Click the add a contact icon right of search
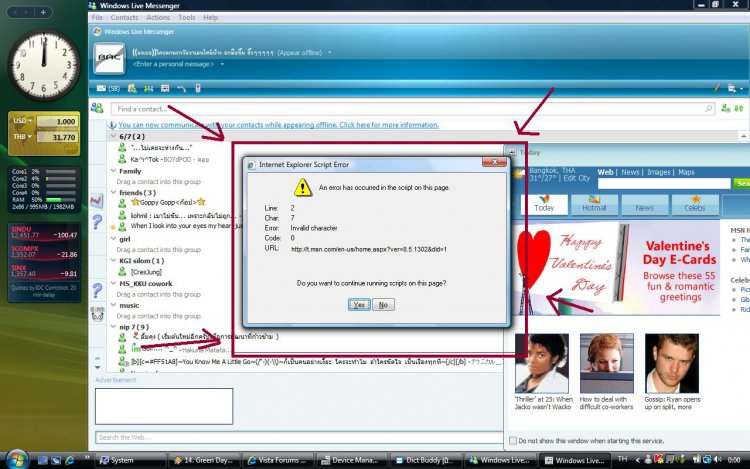Image resolution: width=750 pixels, height=469 pixels. pos(726,109)
